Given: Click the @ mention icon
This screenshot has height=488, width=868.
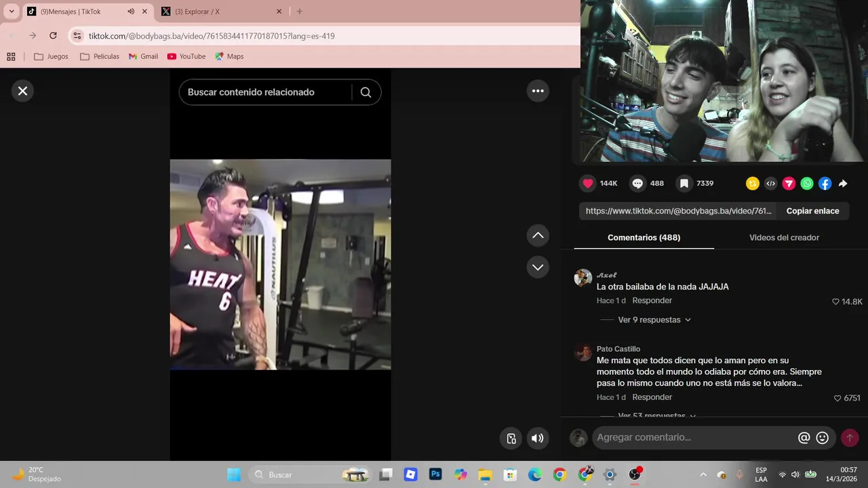Looking at the screenshot, I should [804, 438].
